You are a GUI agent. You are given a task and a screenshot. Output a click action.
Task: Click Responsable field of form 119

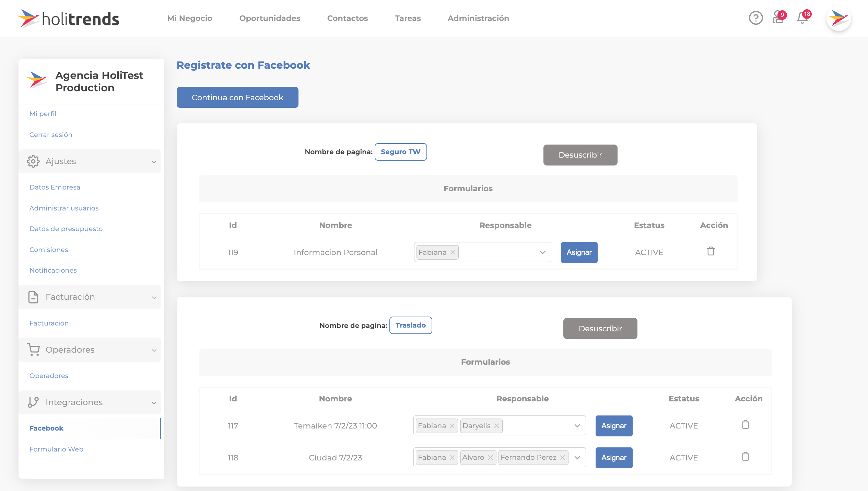point(482,252)
